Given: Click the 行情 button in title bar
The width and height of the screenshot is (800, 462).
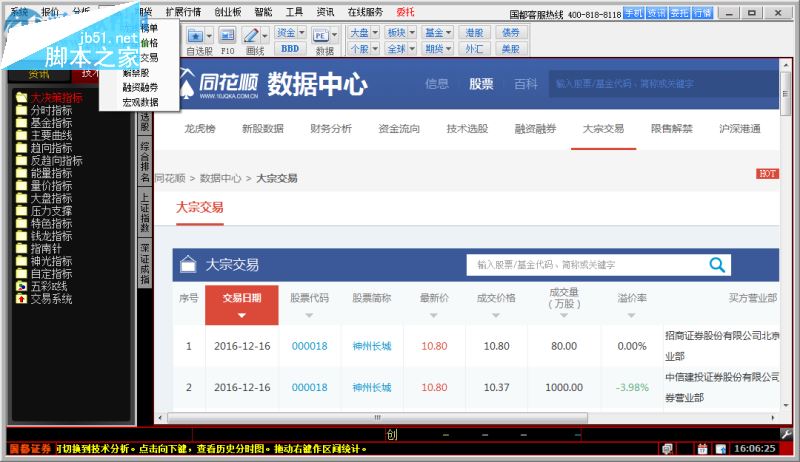Looking at the screenshot, I should coord(703,13).
